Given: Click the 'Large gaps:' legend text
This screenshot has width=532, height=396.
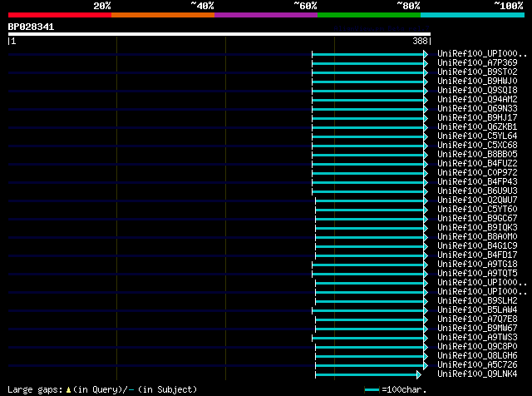Looking at the screenshot, I should (x=35, y=390).
